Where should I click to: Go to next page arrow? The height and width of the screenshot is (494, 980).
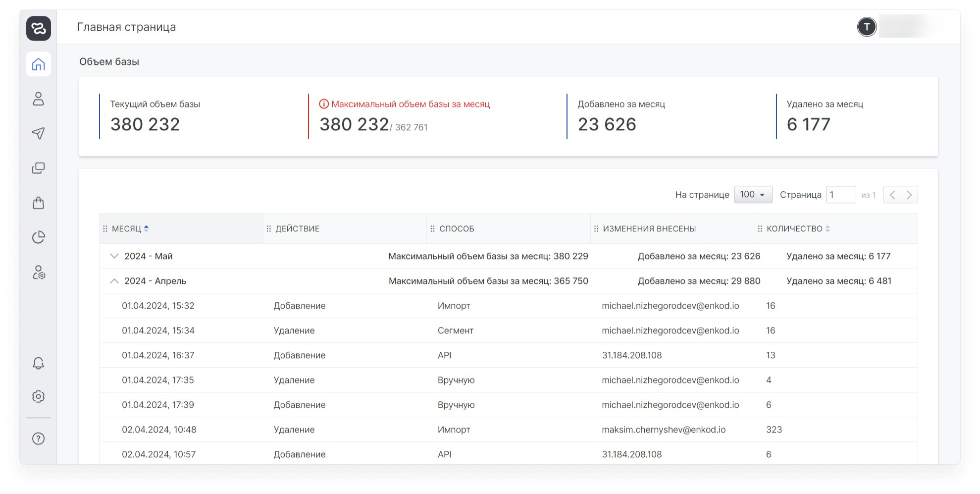[909, 195]
